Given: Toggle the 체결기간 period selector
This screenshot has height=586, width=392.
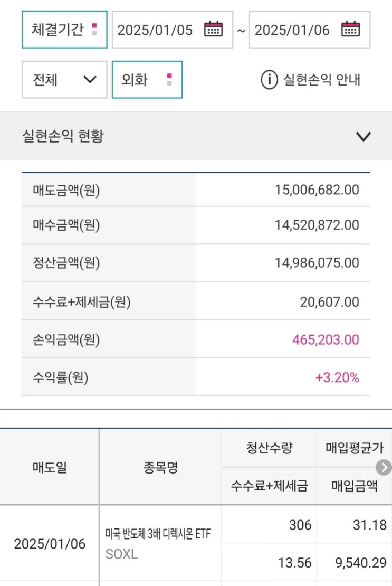Looking at the screenshot, I should [x=64, y=30].
